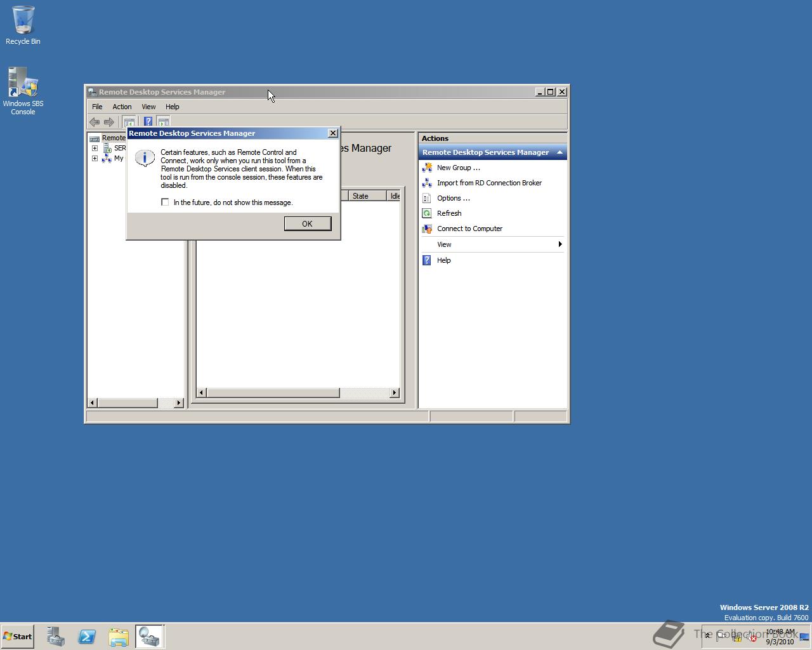
Task: Click the Idle column header
Action: click(x=394, y=196)
